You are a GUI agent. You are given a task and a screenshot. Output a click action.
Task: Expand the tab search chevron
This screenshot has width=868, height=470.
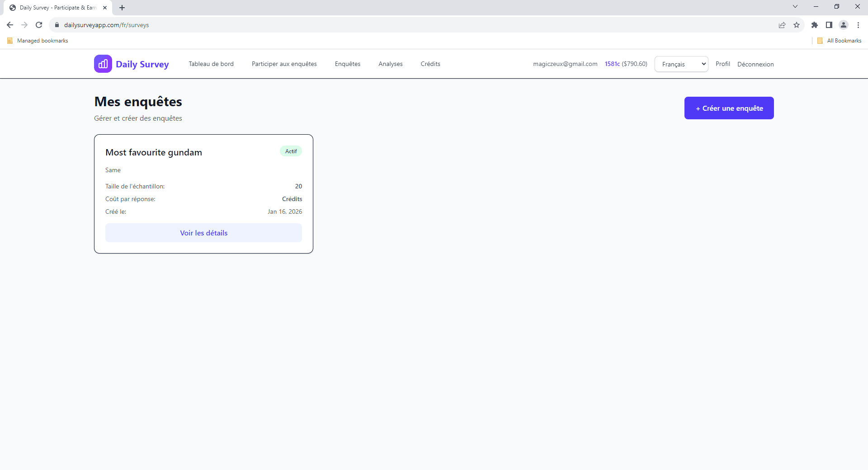[795, 7]
